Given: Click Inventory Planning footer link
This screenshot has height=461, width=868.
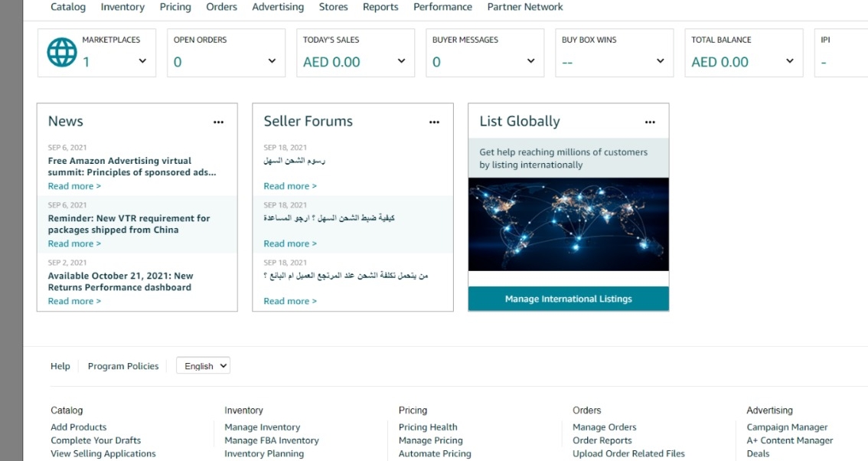Looking at the screenshot, I should coord(264,454).
